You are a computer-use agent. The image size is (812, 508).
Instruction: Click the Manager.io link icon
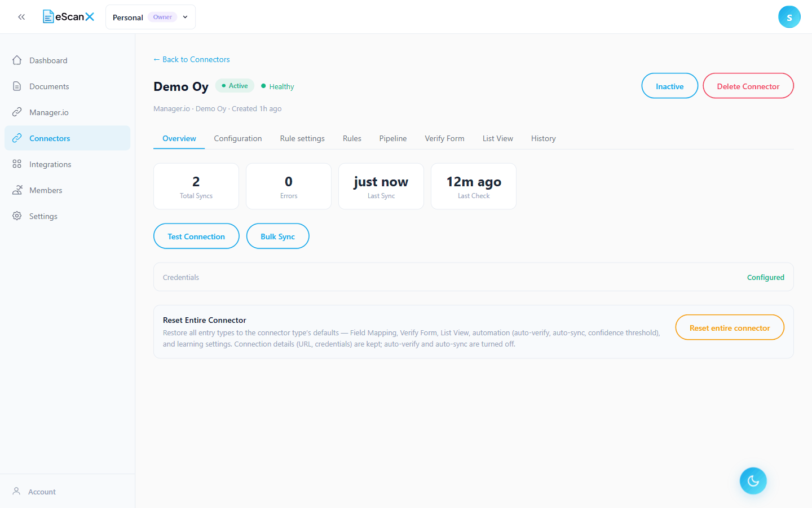click(17, 112)
